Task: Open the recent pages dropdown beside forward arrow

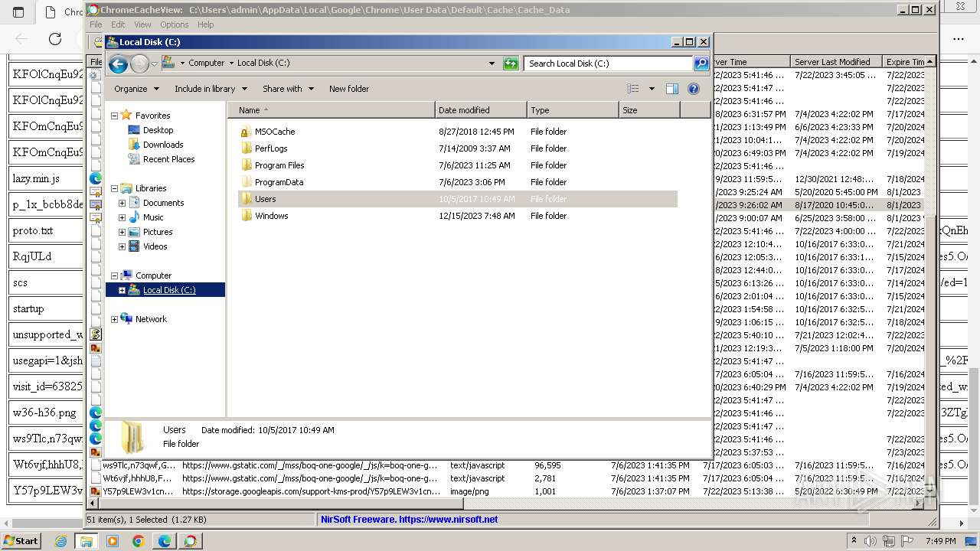Action: pyautogui.click(x=154, y=64)
